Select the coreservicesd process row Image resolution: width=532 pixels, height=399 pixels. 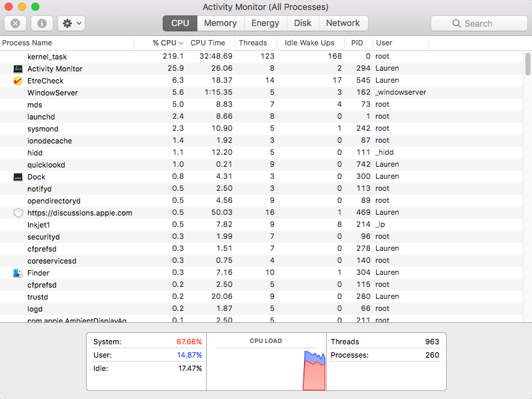pyautogui.click(x=261, y=261)
